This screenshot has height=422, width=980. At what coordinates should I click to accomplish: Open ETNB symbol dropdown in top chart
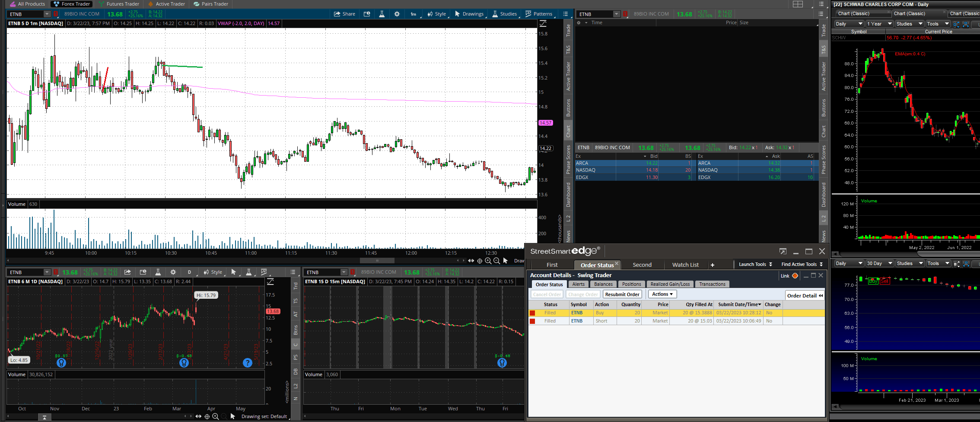coord(47,14)
